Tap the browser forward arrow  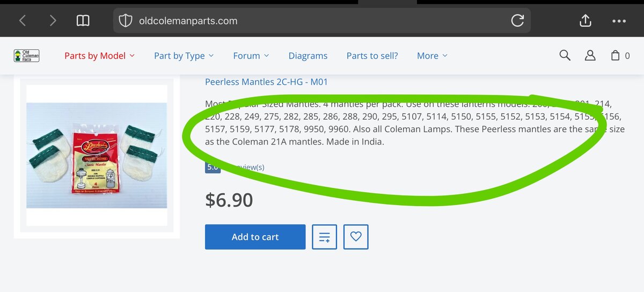pos(53,21)
